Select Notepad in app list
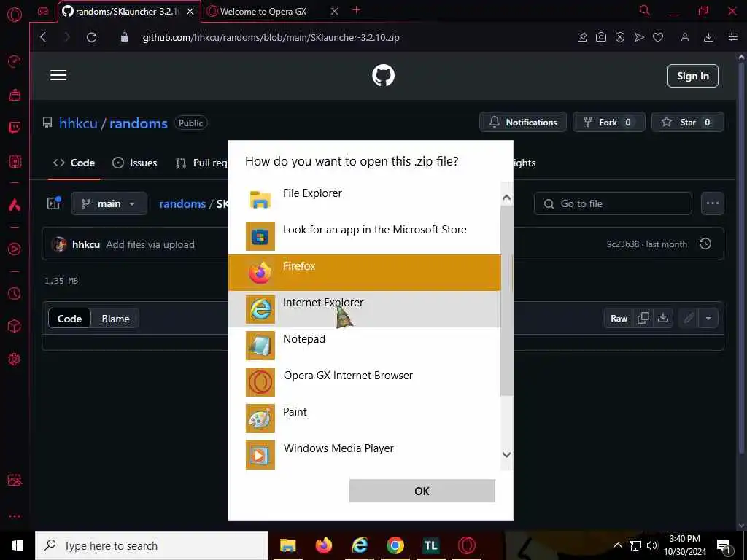The height and width of the screenshot is (560, 747). coord(365,346)
